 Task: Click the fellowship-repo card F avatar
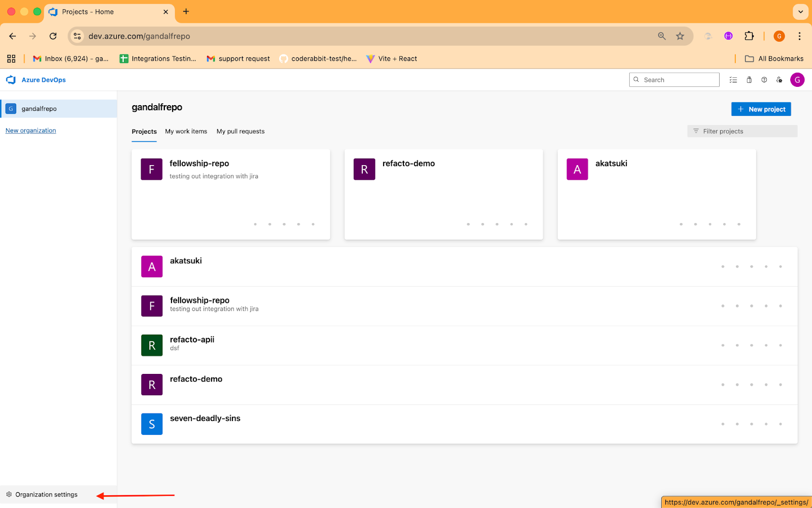(x=151, y=169)
